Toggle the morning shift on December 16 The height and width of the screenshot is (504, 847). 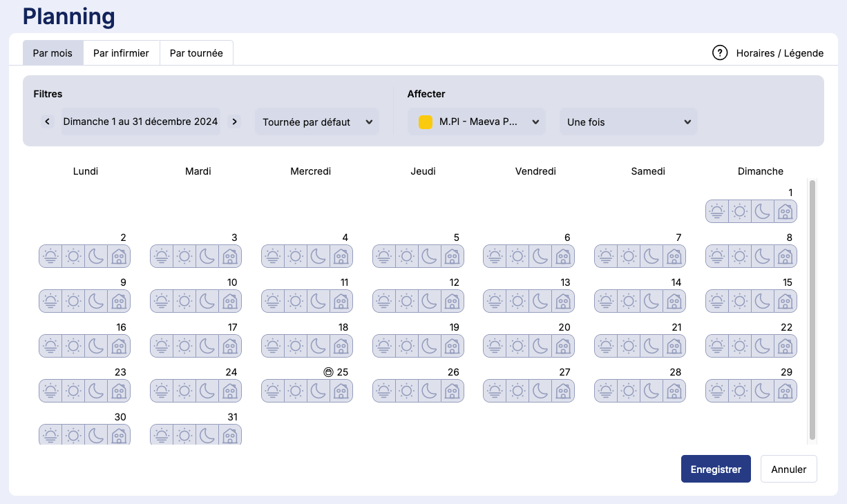(x=50, y=346)
